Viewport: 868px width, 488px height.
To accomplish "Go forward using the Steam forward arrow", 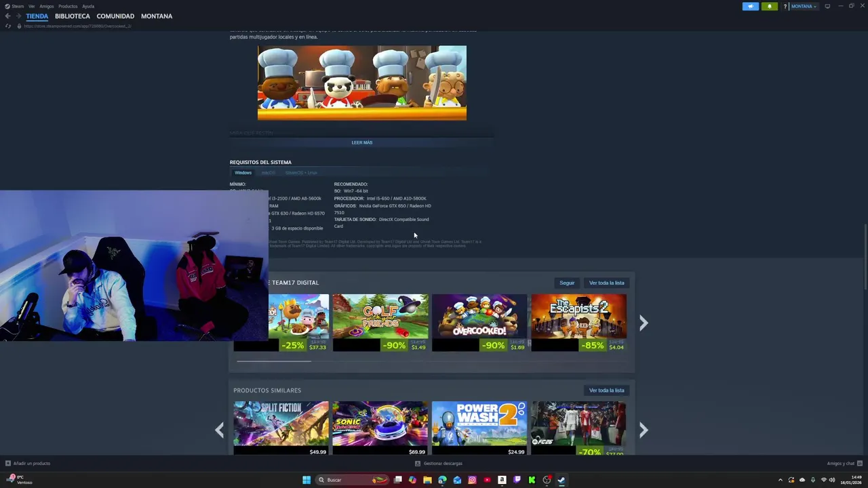I will coord(17,16).
